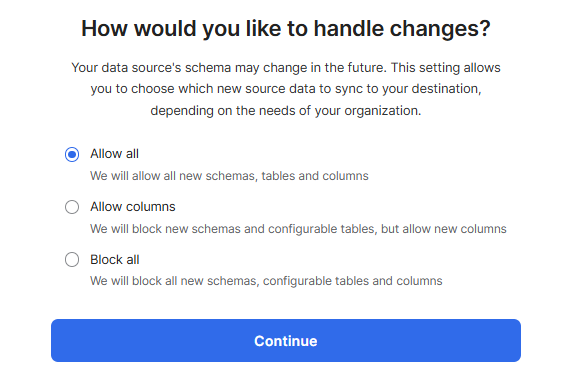Proceed with the blue Continue button
Viewport: 561px width, 387px height.
pyautogui.click(x=286, y=341)
